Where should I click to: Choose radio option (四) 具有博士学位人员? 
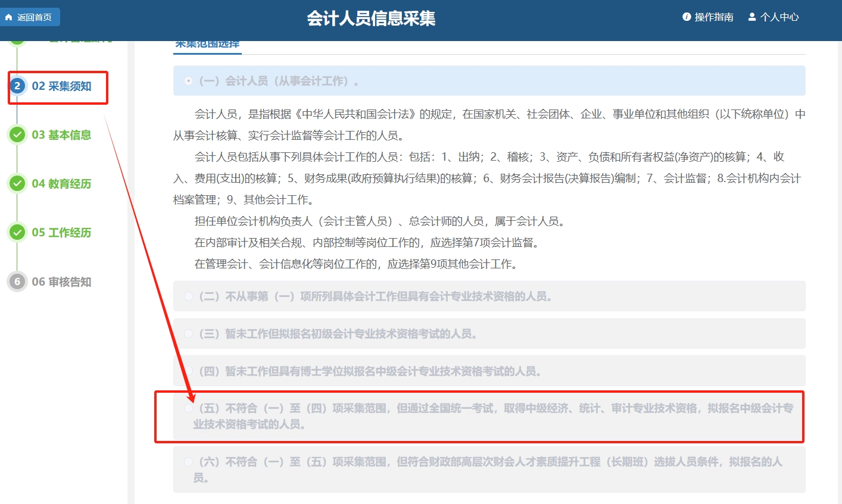pos(189,371)
